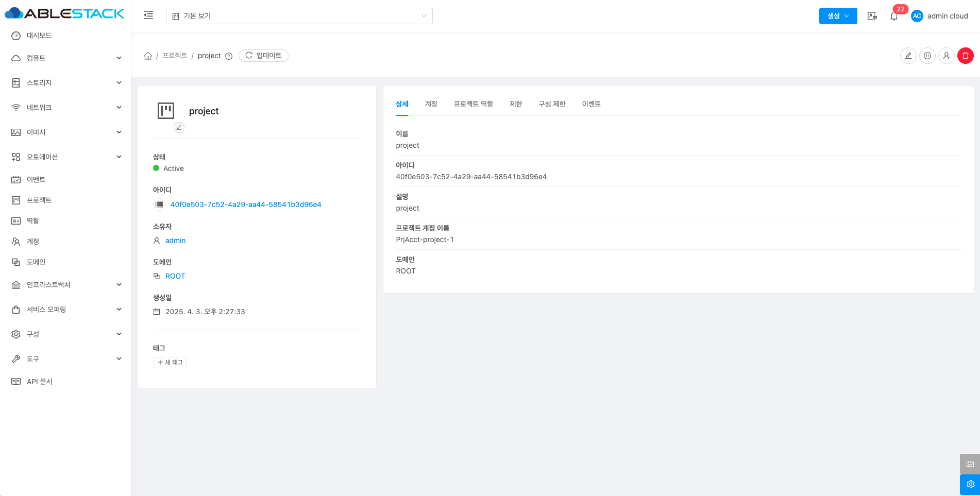Click the blue settings gear icon
The width and height of the screenshot is (980, 496).
[970, 484]
